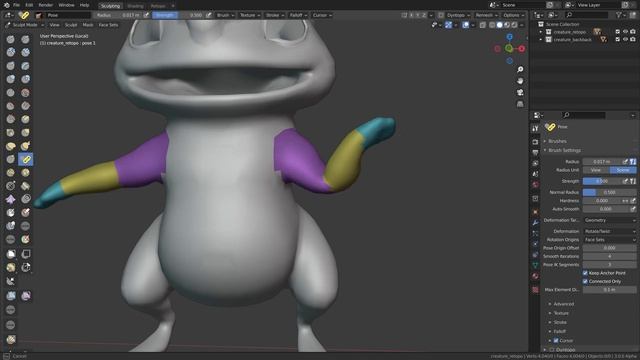Click the blue Z axis on navigation gizmo
The width and height of the screenshot is (640, 360).
tap(509, 37)
